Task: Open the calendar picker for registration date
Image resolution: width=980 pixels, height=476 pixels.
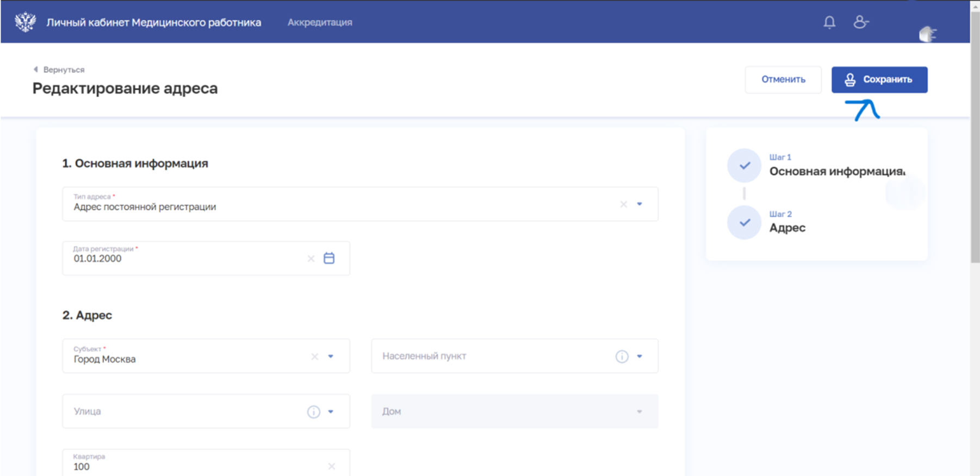Action: pos(329,258)
